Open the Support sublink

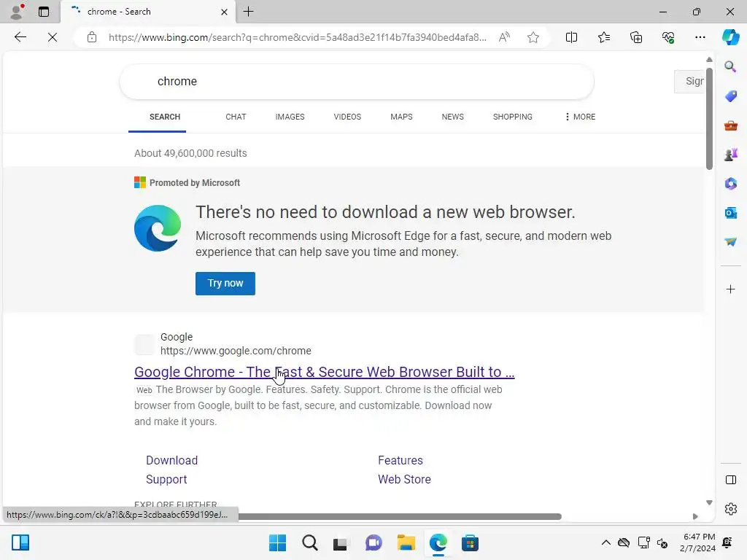166,480
